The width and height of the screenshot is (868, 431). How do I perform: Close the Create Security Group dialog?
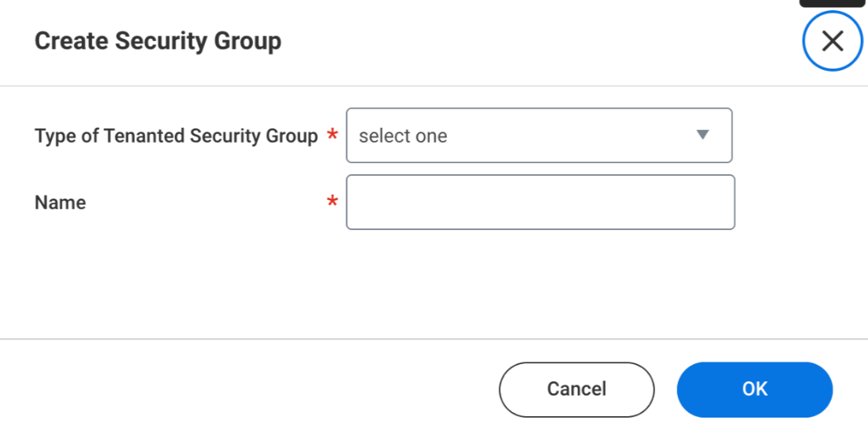(x=833, y=41)
